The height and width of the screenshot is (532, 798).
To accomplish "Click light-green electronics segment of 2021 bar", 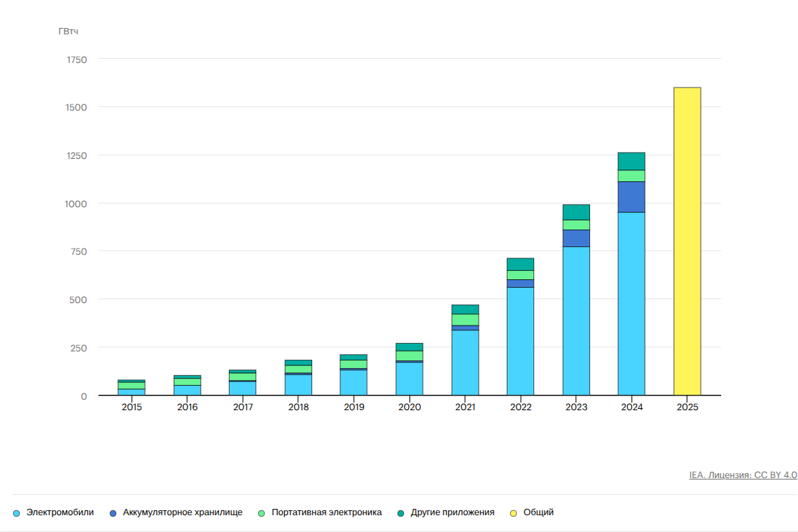I will pyautogui.click(x=465, y=319).
